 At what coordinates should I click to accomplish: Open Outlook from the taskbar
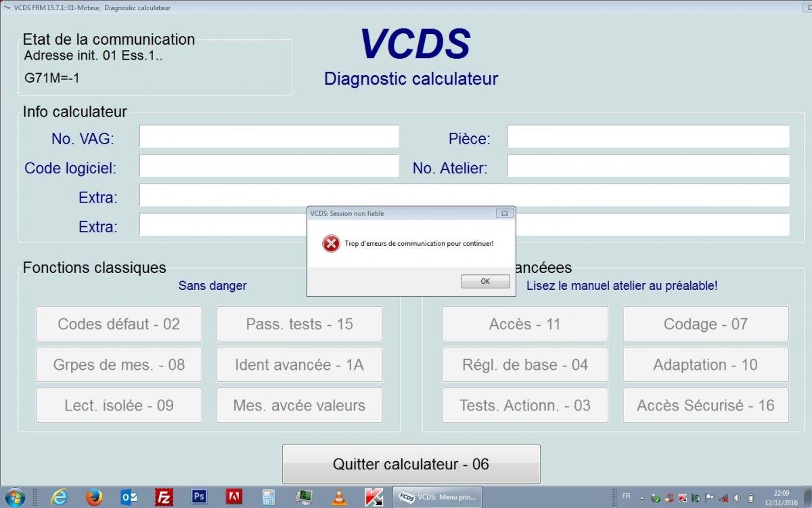coord(129,497)
